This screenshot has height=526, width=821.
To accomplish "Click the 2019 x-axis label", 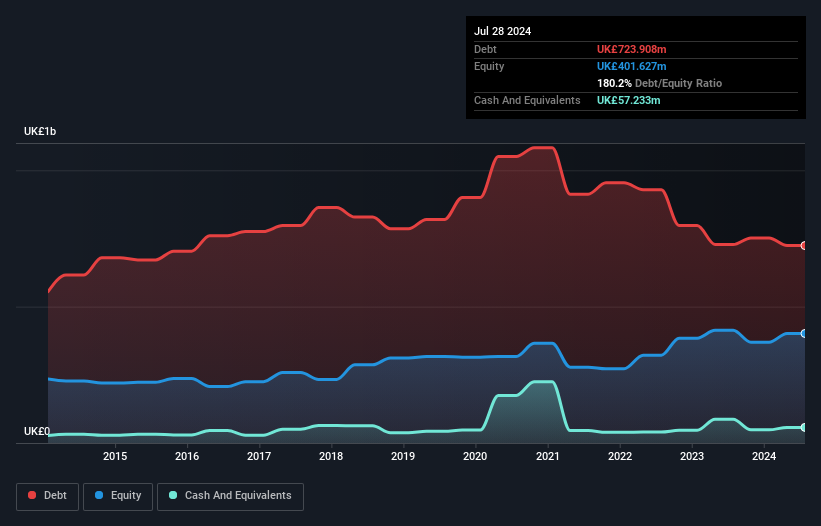I will click(x=403, y=456).
